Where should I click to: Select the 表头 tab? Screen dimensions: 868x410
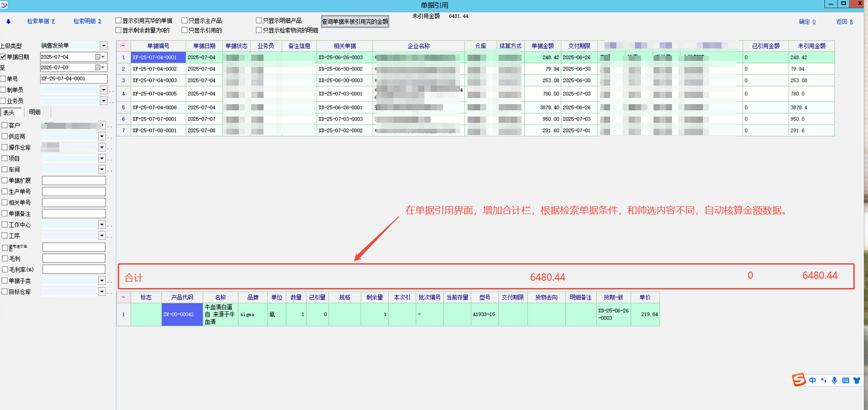(9, 112)
